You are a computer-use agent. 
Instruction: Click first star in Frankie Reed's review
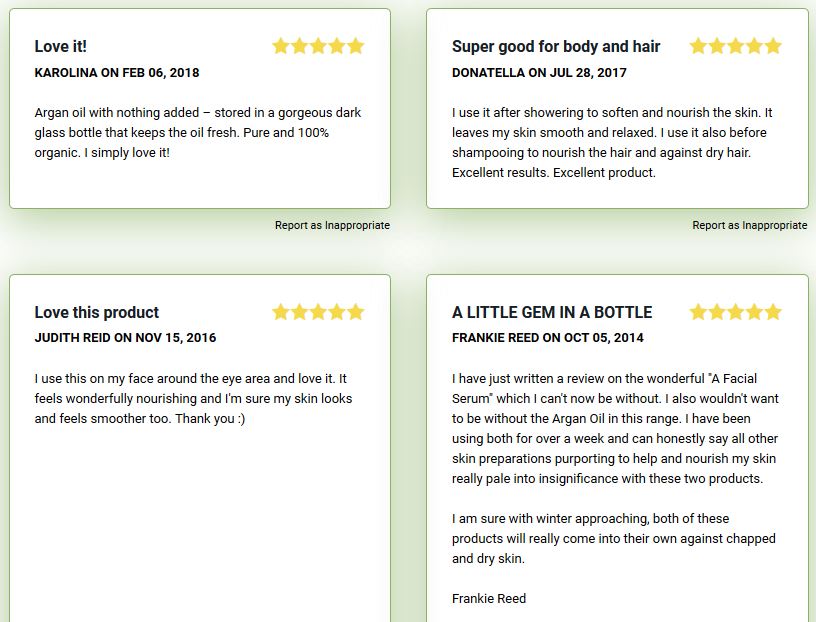(698, 312)
